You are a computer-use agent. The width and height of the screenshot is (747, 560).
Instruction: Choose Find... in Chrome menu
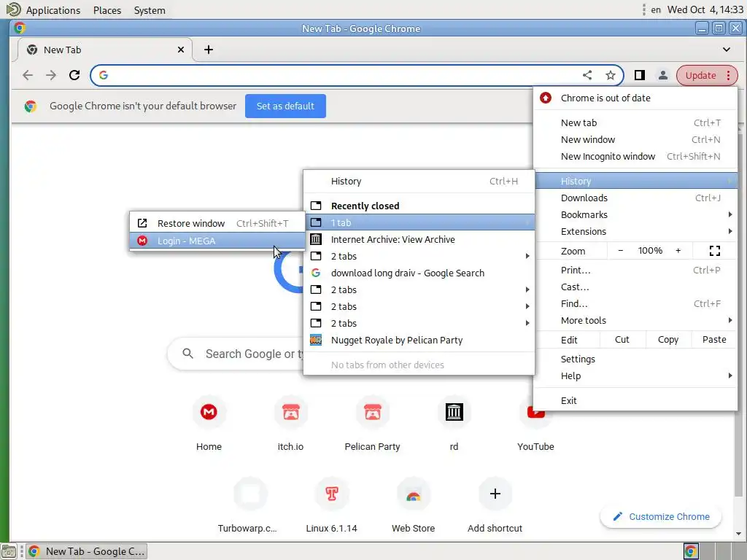click(x=635, y=303)
